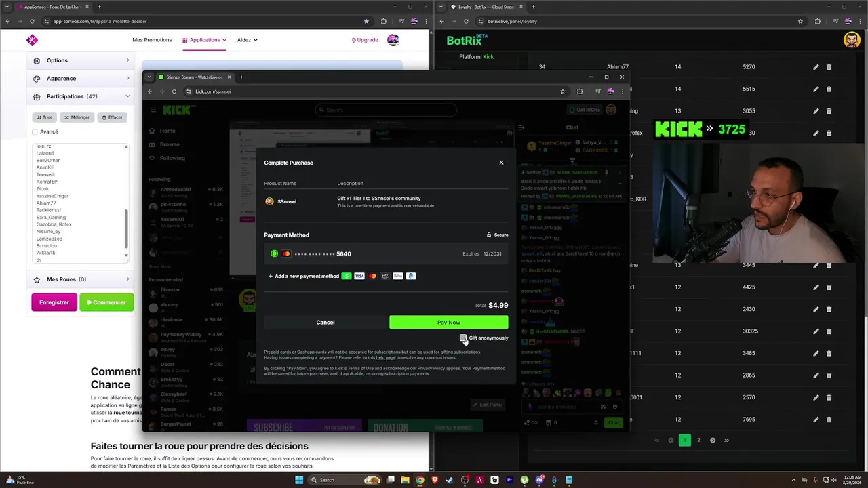Click the taskbar Search box
This screenshot has height=488, width=868.
coord(344,480)
